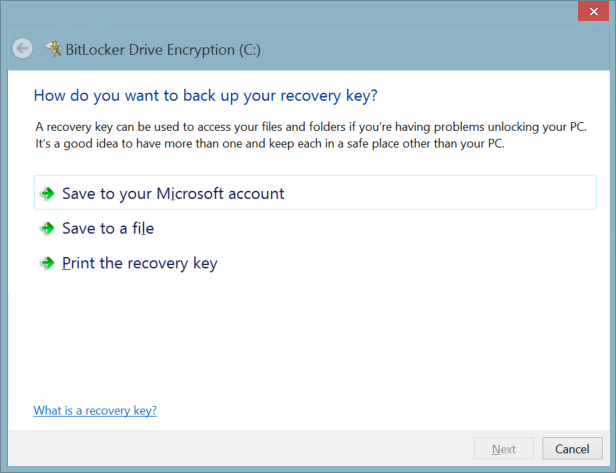Pick Print the recovery key option
The image size is (616, 473).
click(139, 264)
